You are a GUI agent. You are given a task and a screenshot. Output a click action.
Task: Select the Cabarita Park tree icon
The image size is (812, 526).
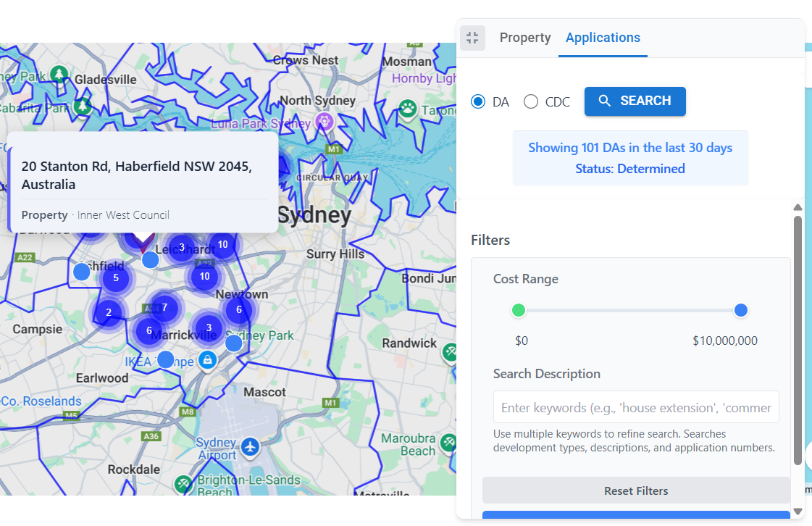tap(82, 107)
